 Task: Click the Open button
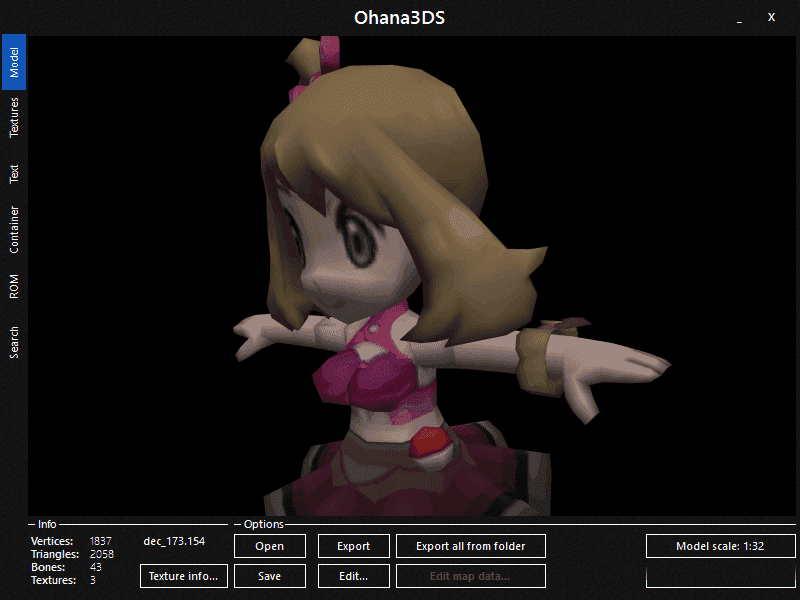click(270, 546)
